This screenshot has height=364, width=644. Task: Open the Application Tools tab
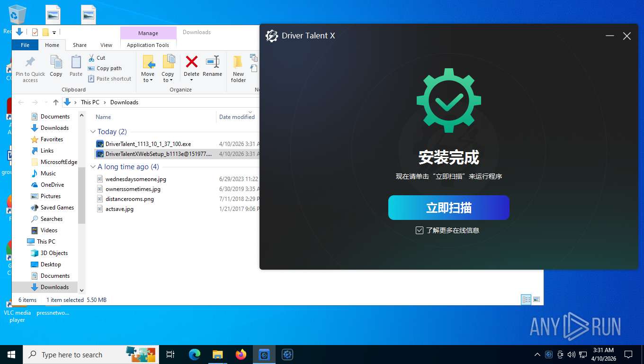pos(148,45)
